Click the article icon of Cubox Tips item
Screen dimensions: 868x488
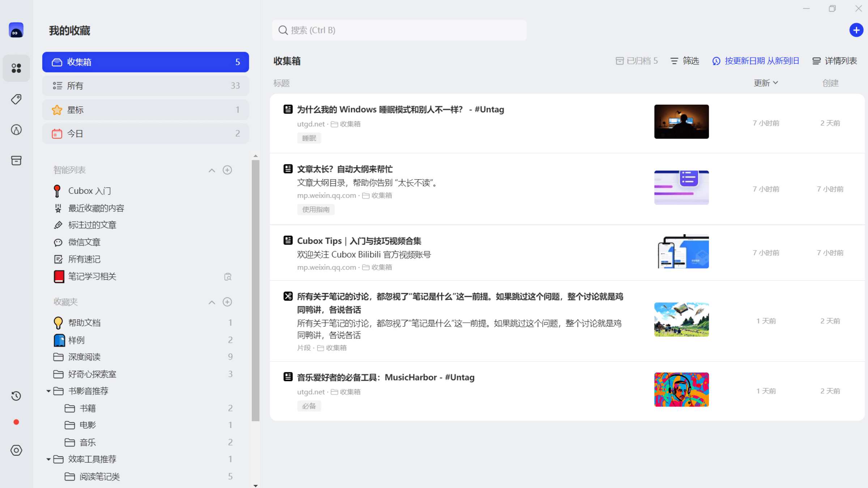pos(288,240)
